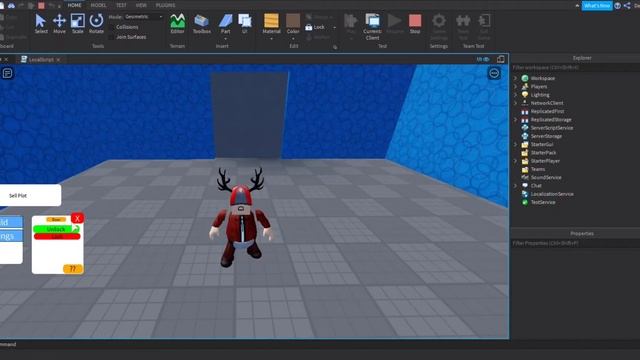The image size is (640, 360).
Task: Click the What's New button
Action: coord(597,5)
